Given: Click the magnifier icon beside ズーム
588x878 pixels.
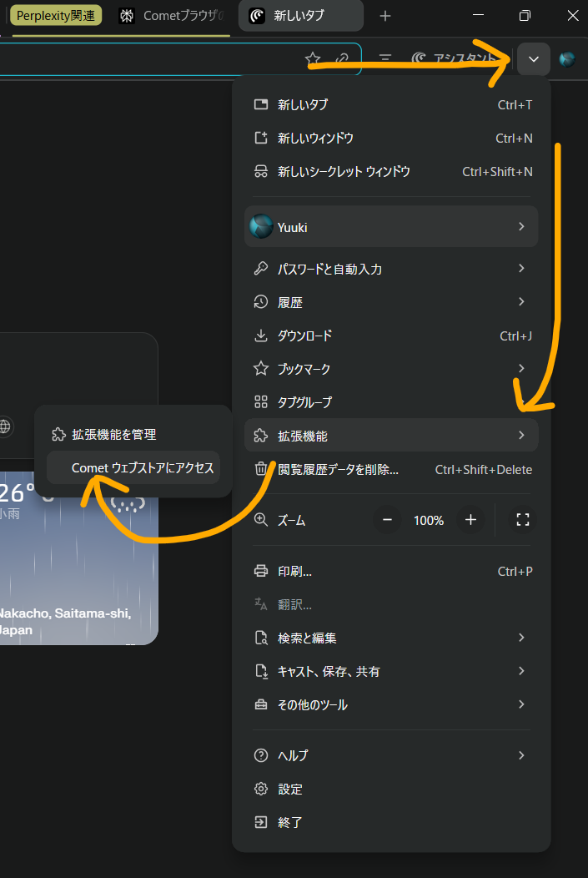Looking at the screenshot, I should point(261,520).
